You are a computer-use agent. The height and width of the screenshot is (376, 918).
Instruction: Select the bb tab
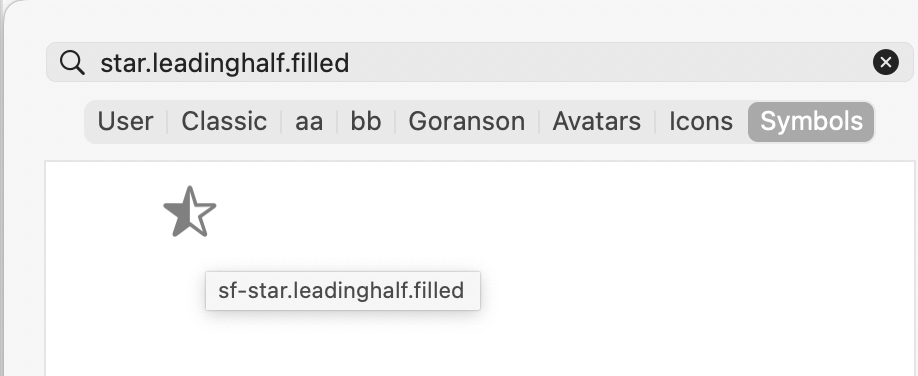coord(365,122)
